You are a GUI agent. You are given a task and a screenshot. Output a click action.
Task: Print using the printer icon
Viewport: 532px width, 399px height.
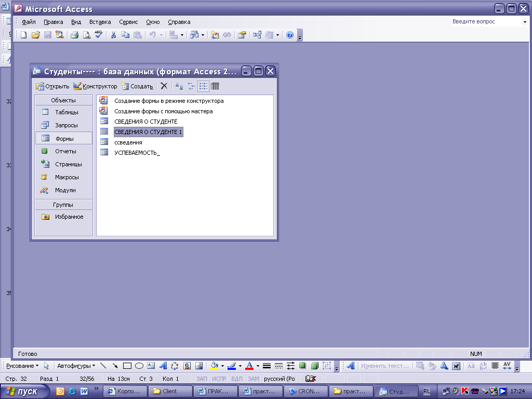click(75, 35)
